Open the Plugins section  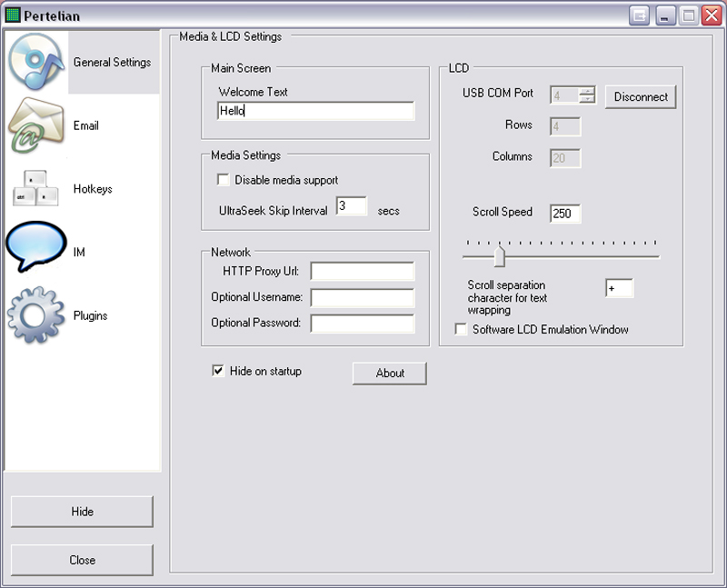[x=90, y=315]
